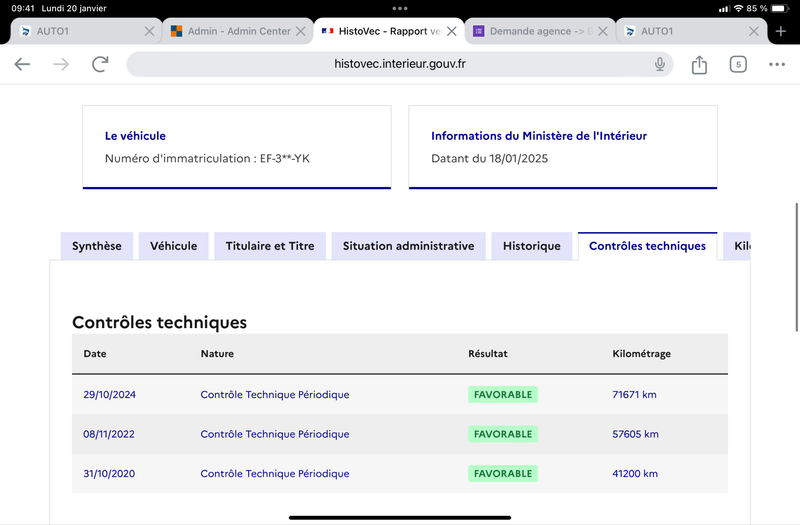This screenshot has height=525, width=800.
Task: Click the 41200 km value
Action: [x=635, y=473]
